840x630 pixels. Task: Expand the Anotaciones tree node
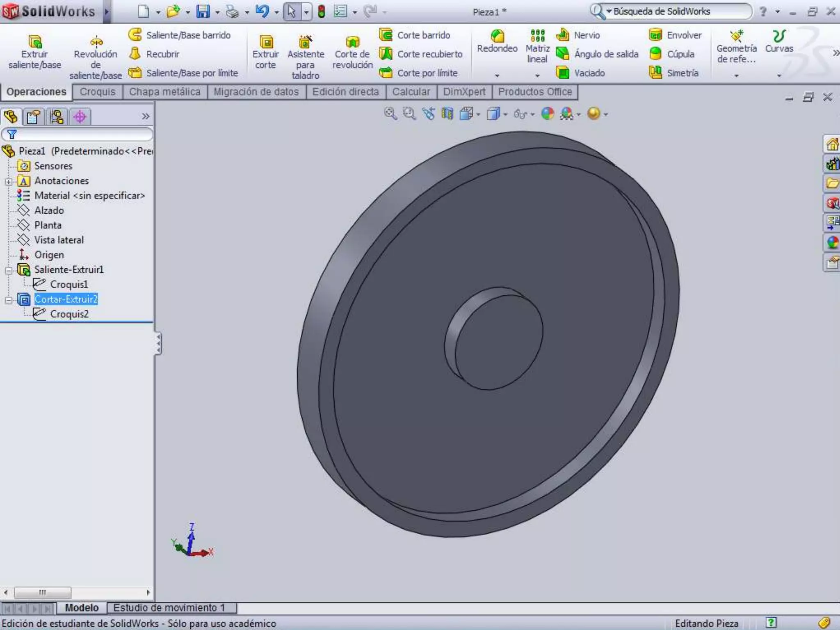(8, 181)
